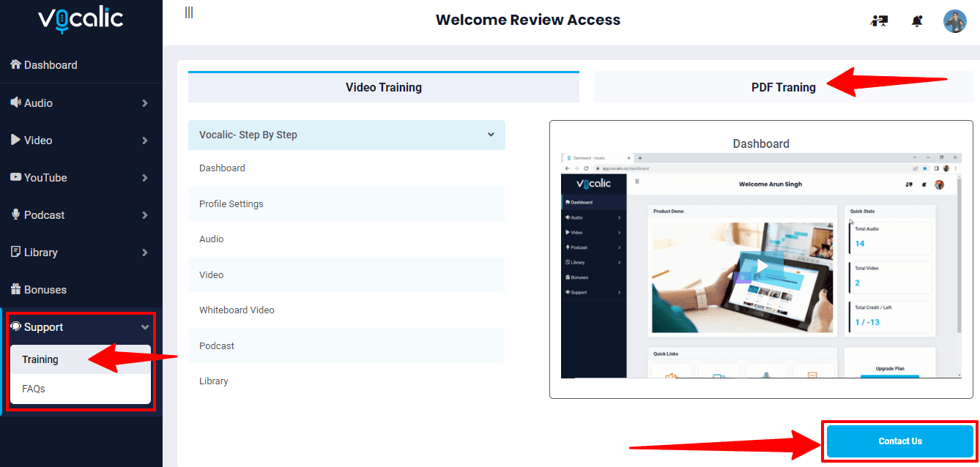Open the user profile avatar
Viewport: 980px width, 467px height.
tap(955, 21)
